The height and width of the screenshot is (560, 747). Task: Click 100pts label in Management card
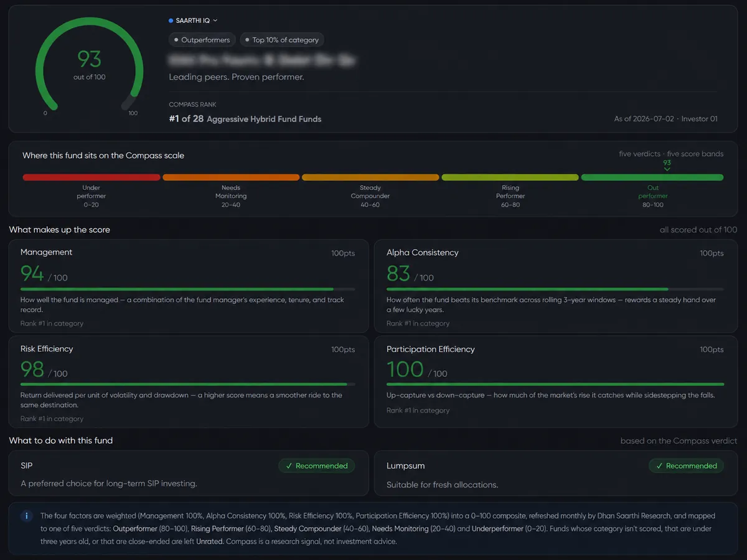pos(343,253)
